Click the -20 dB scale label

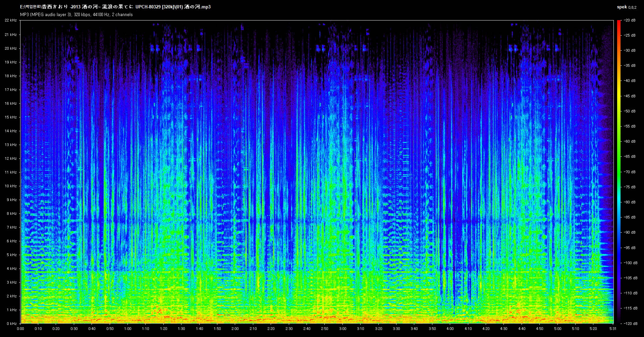coord(630,20)
